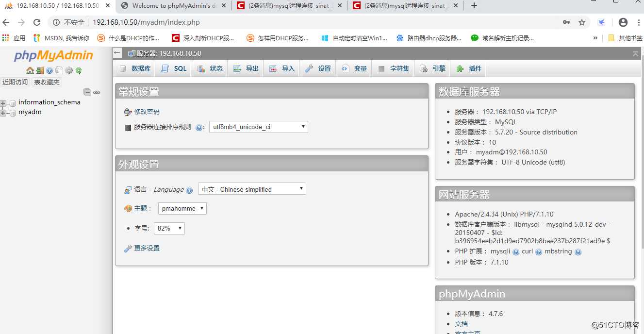Open 82% font size dropdown
Viewport: 644px width, 334px height.
[169, 228]
